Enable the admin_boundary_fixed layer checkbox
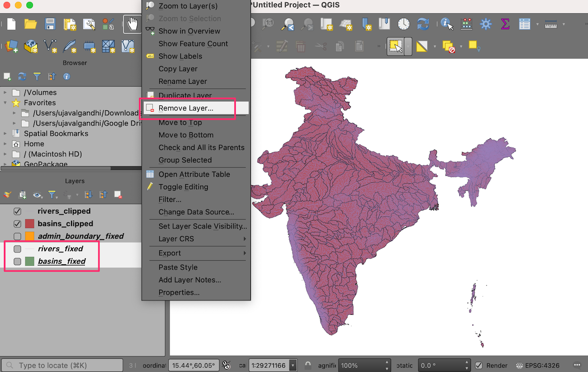Screen dimensions: 588x372 [18, 236]
